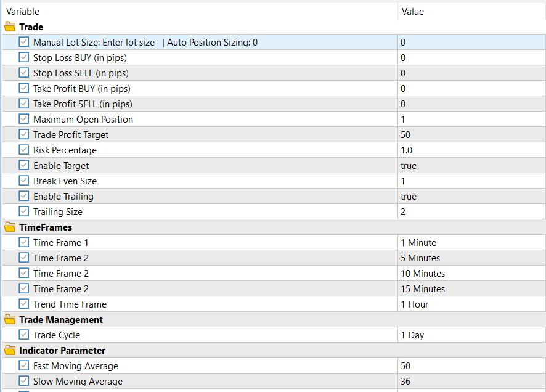This screenshot has width=546, height=392.
Task: Edit the Trailing Size value field
Action: click(x=471, y=212)
